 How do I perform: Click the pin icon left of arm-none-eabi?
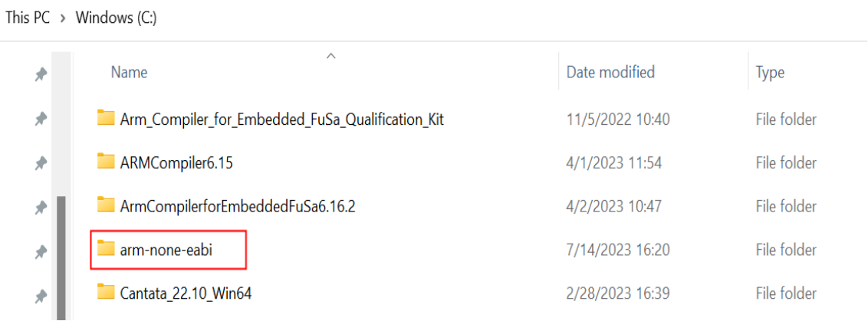tap(41, 251)
